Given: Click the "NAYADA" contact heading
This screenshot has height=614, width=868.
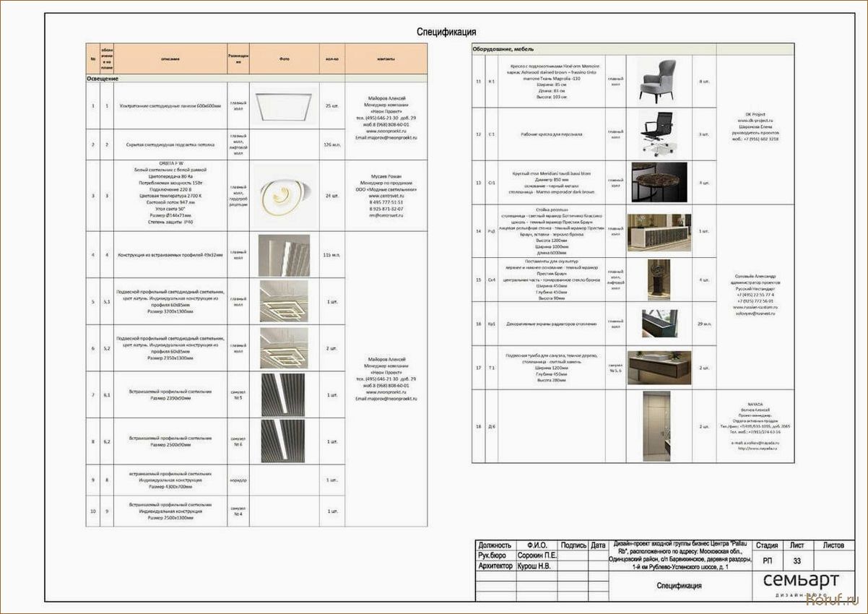Looking at the screenshot, I should pyautogui.click(x=756, y=405).
